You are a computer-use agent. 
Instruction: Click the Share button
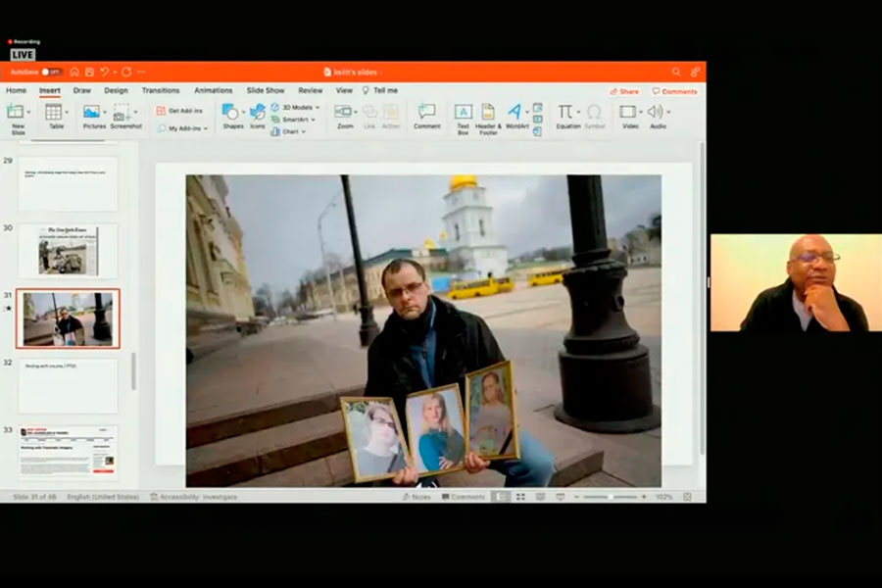624,91
